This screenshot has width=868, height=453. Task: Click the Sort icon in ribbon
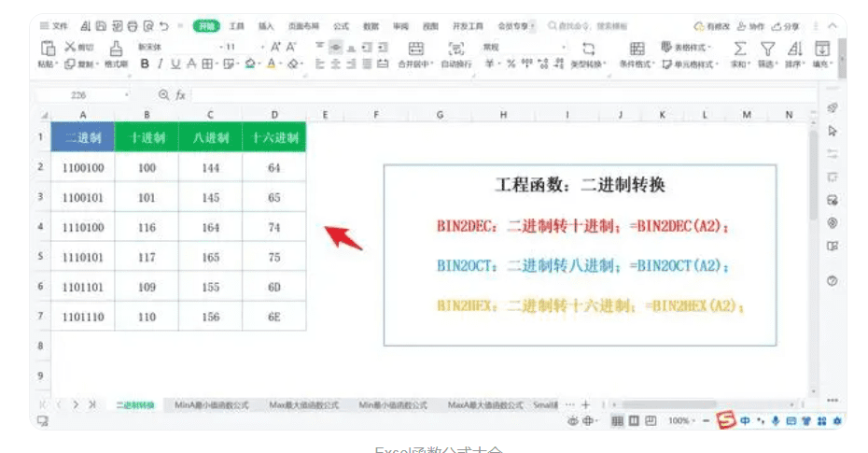pyautogui.click(x=795, y=48)
